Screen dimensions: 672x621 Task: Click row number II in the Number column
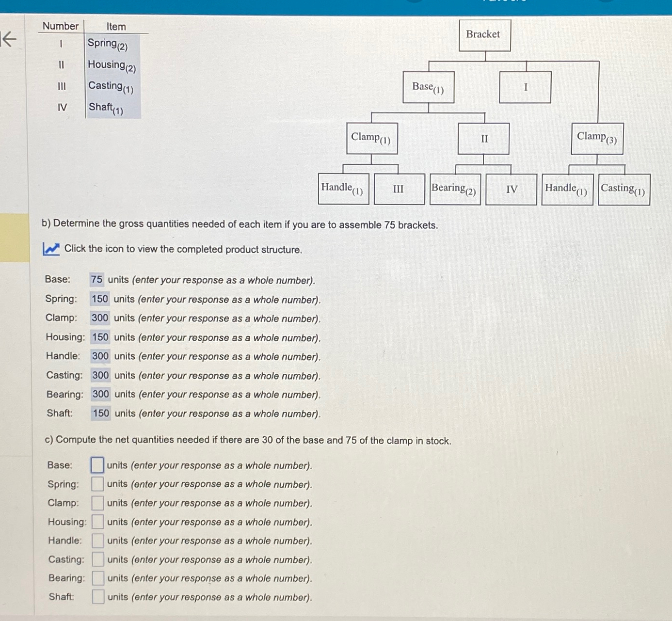click(61, 65)
